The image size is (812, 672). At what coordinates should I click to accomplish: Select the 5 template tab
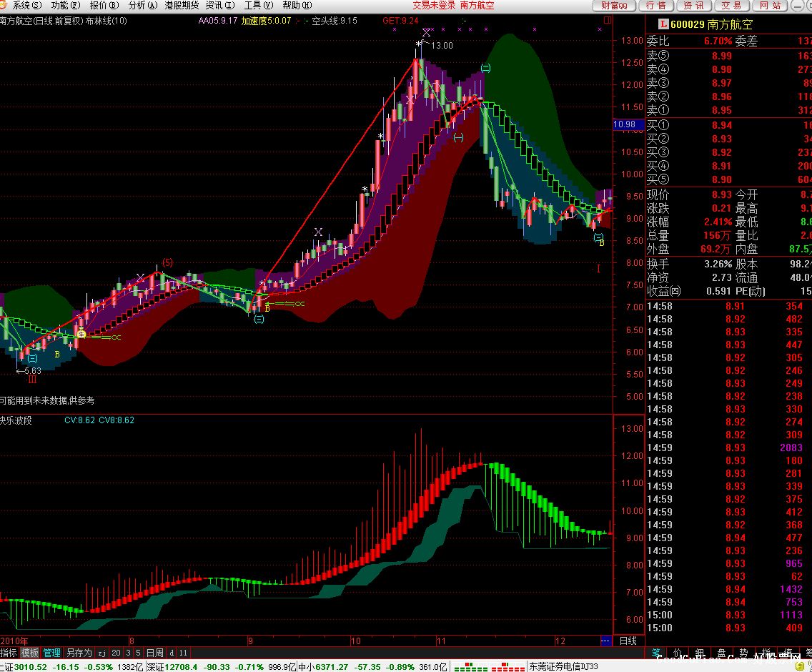tap(138, 653)
